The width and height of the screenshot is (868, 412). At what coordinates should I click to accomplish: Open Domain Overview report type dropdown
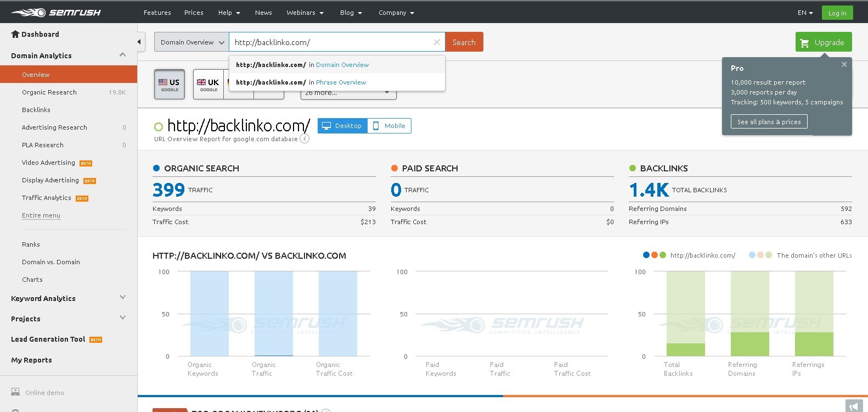(191, 42)
